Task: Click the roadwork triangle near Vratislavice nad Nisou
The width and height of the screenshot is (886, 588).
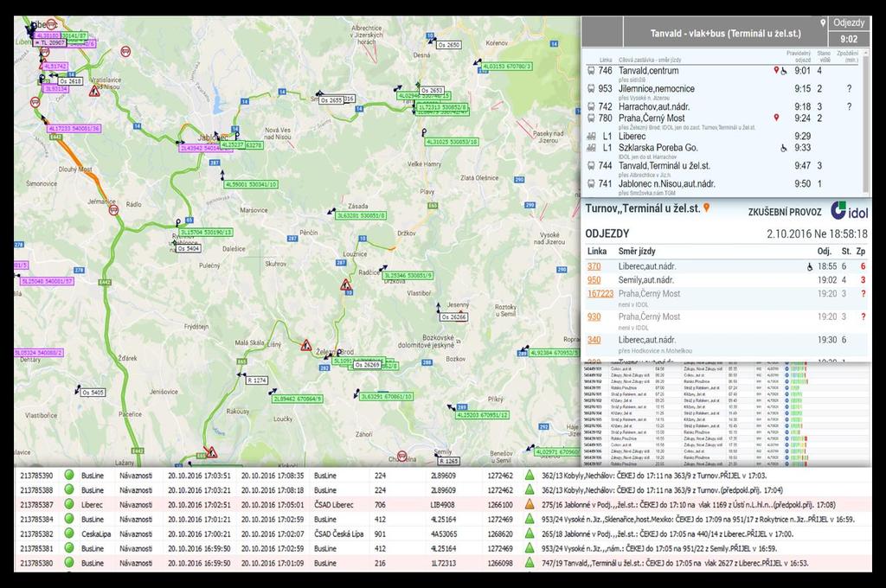Action: click(94, 91)
